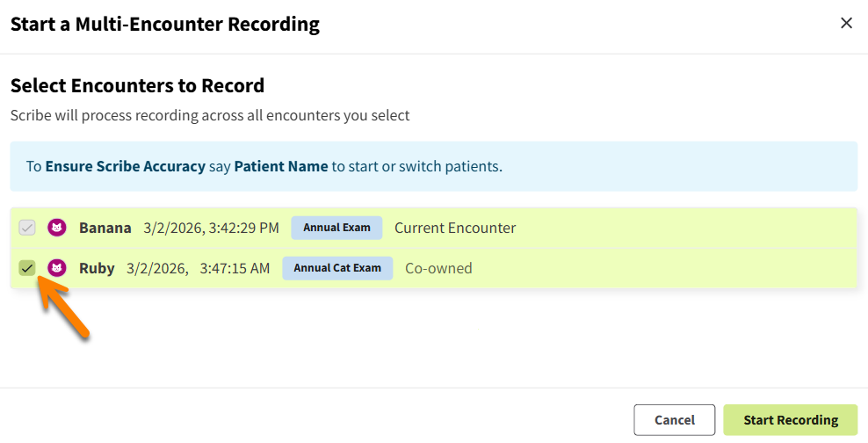Viewport: 868px width, 443px height.
Task: Click the dialog title Start a Multi-Encounter Recording
Action: [164, 24]
